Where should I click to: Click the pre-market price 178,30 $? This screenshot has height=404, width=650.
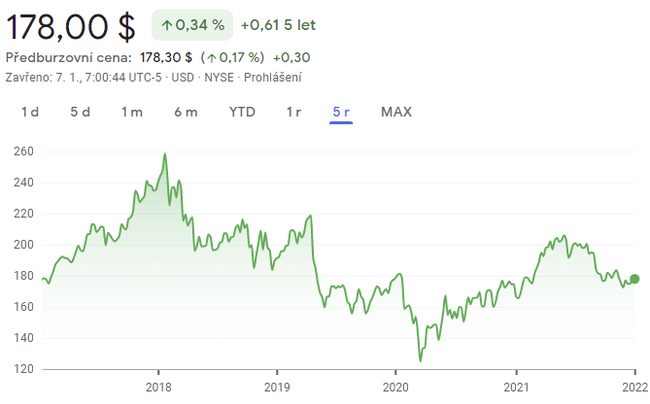pos(165,57)
